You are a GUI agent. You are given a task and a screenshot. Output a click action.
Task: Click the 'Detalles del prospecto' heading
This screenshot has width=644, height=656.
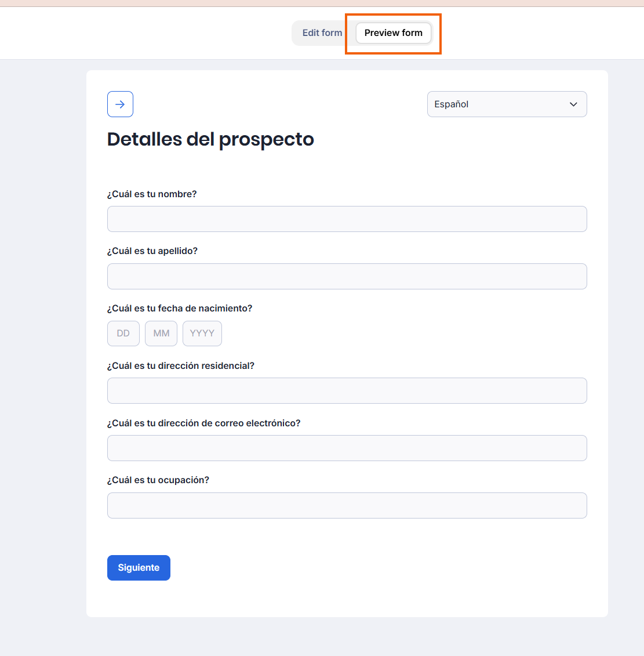[210, 139]
